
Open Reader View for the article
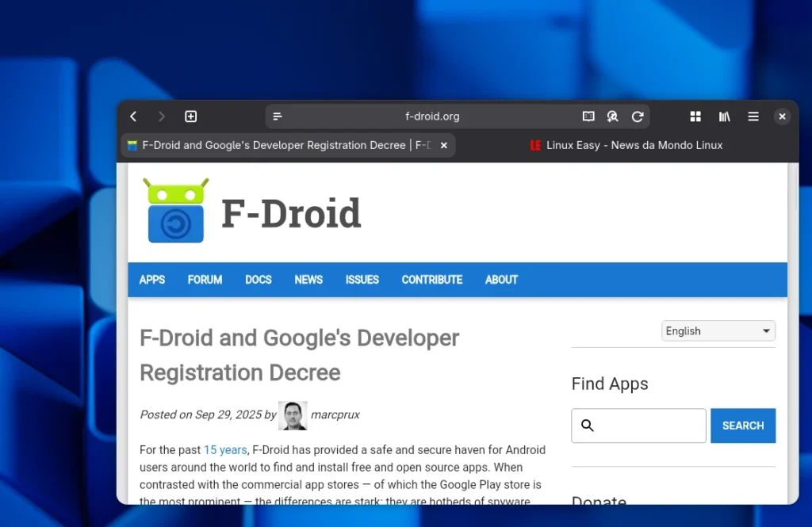[x=588, y=116]
